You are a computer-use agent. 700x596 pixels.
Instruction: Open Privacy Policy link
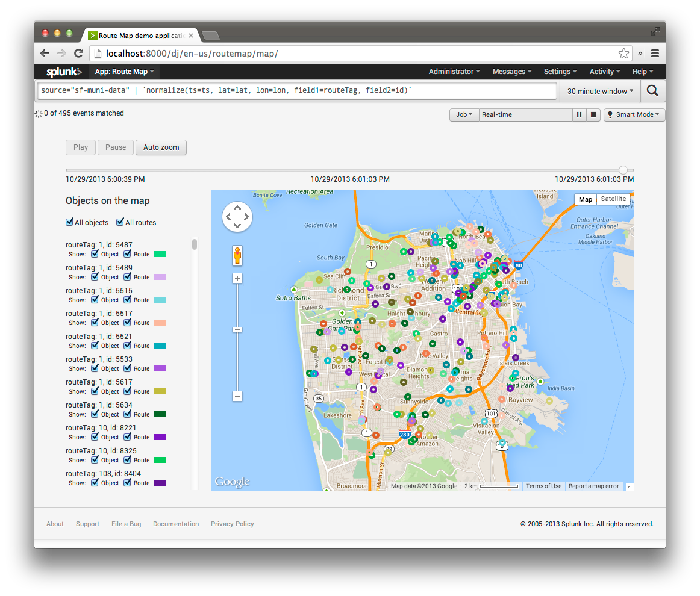[232, 524]
